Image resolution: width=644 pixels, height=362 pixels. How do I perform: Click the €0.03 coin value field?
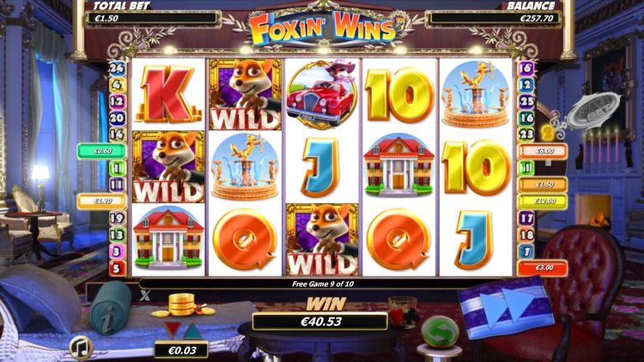click(181, 350)
